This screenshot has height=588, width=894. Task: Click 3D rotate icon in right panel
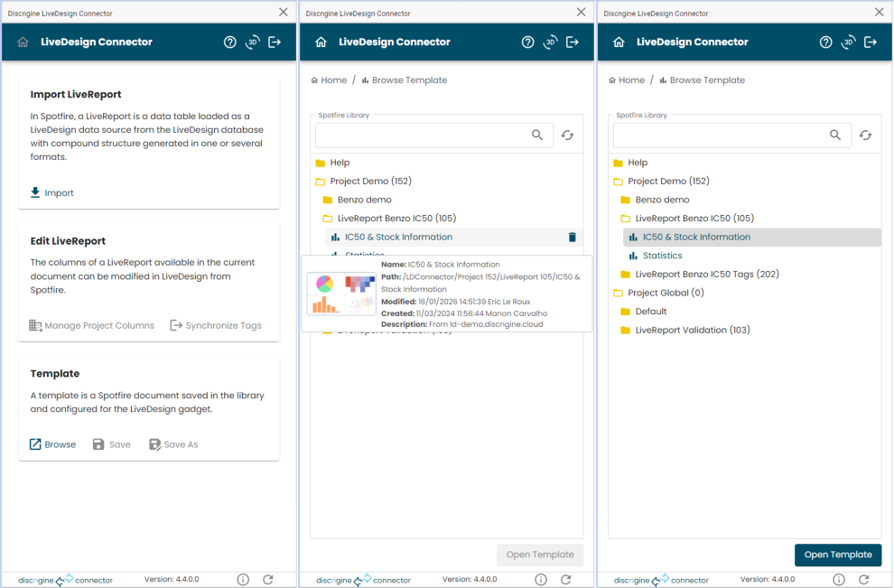848,42
